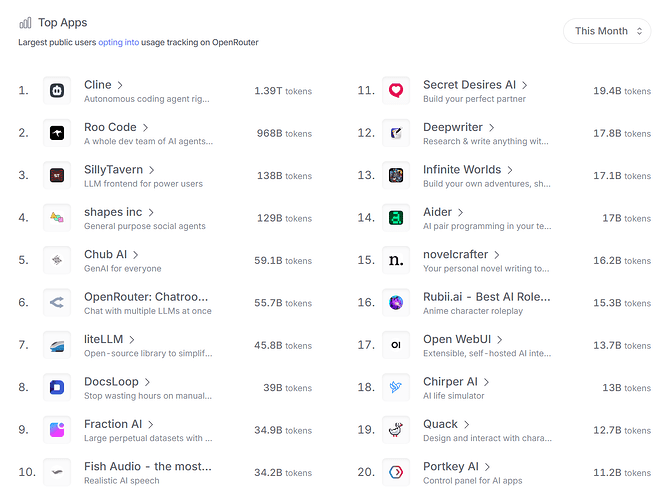Screen dimensions: 672x500
Task: Click the Cline app icon
Action: (57, 90)
